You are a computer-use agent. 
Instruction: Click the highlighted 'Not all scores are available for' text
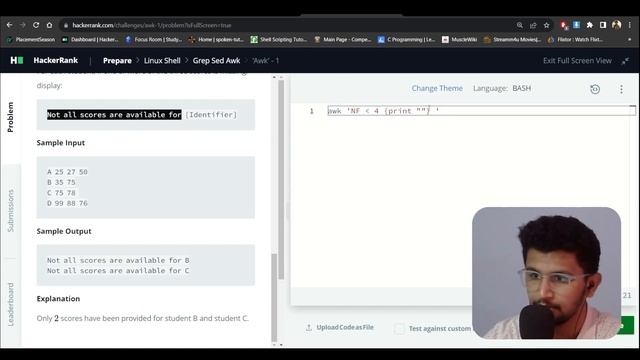[x=114, y=115]
